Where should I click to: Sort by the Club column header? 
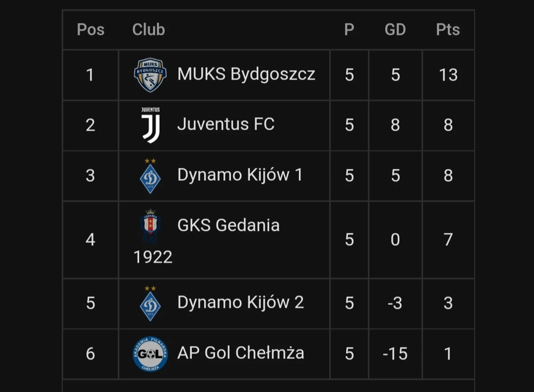(148, 30)
